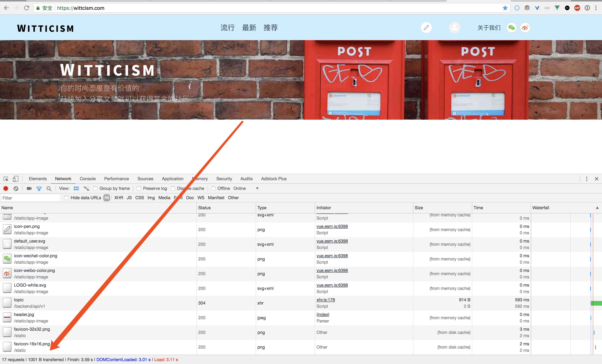Viewport: 602px width, 364px height.
Task: Click the record network log button
Action: (x=6, y=188)
